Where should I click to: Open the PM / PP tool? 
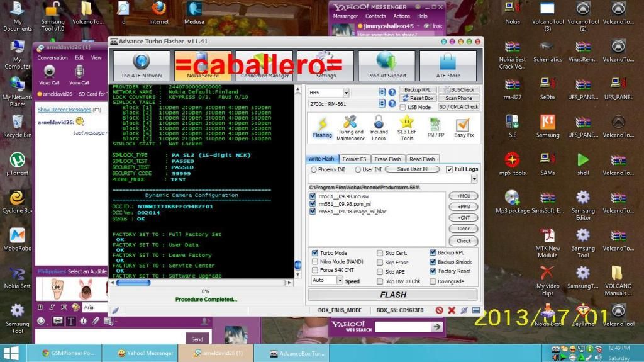pyautogui.click(x=436, y=127)
